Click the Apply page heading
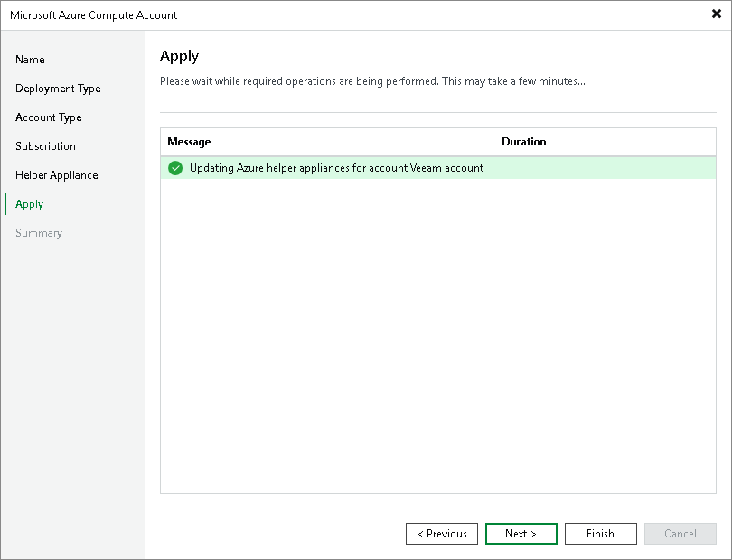 point(179,57)
